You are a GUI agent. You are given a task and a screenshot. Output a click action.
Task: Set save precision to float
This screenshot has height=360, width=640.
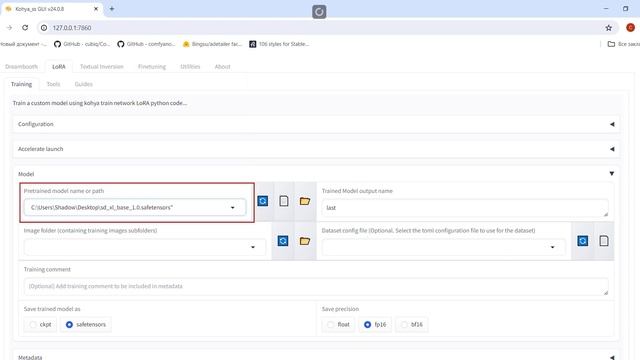click(x=338, y=324)
